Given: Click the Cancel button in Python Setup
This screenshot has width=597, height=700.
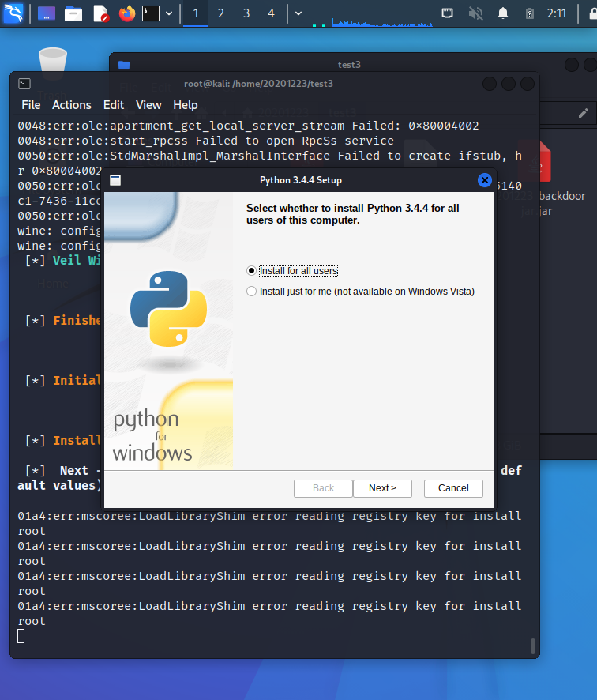Looking at the screenshot, I should coord(453,488).
